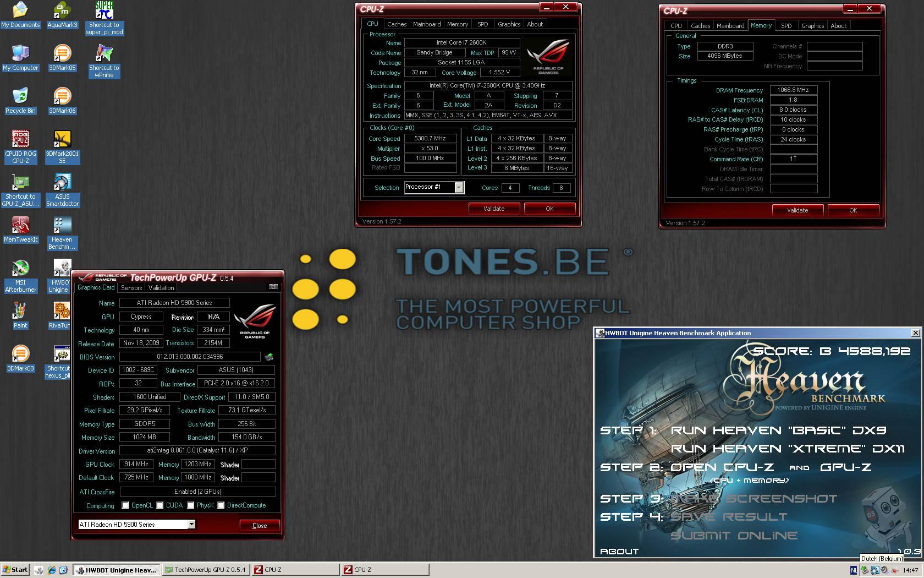Toggle DirectCompute checkbox in GPU-Z

[x=221, y=505]
